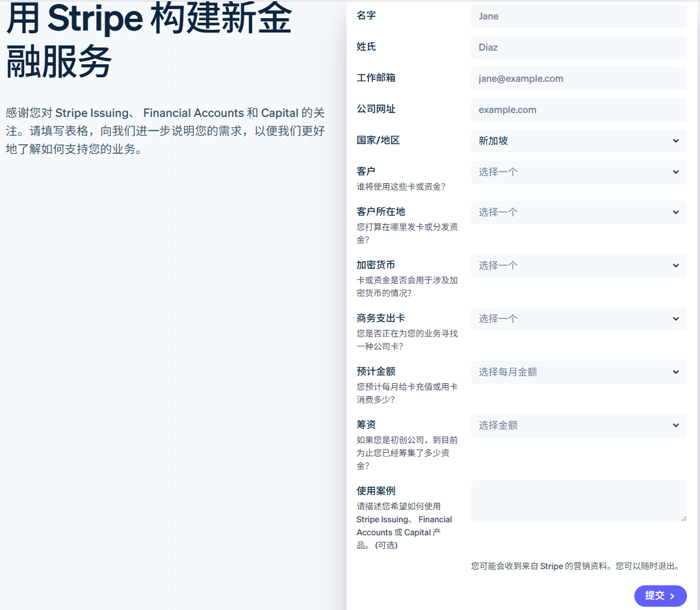Click the 商务支出卡 label

click(381, 318)
